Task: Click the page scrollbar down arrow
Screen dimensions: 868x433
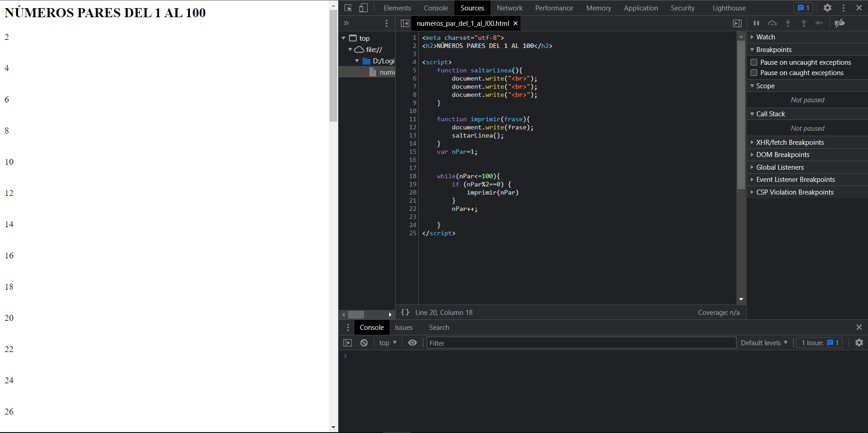Action: click(x=333, y=427)
